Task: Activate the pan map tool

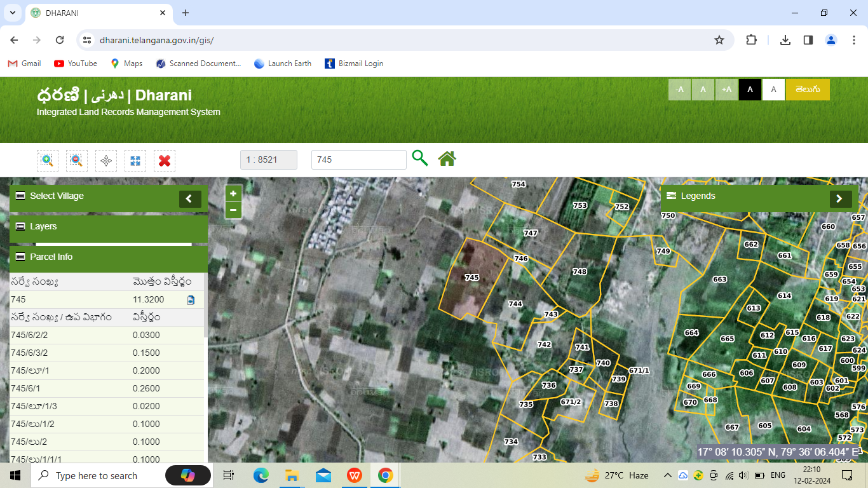Action: click(x=106, y=160)
